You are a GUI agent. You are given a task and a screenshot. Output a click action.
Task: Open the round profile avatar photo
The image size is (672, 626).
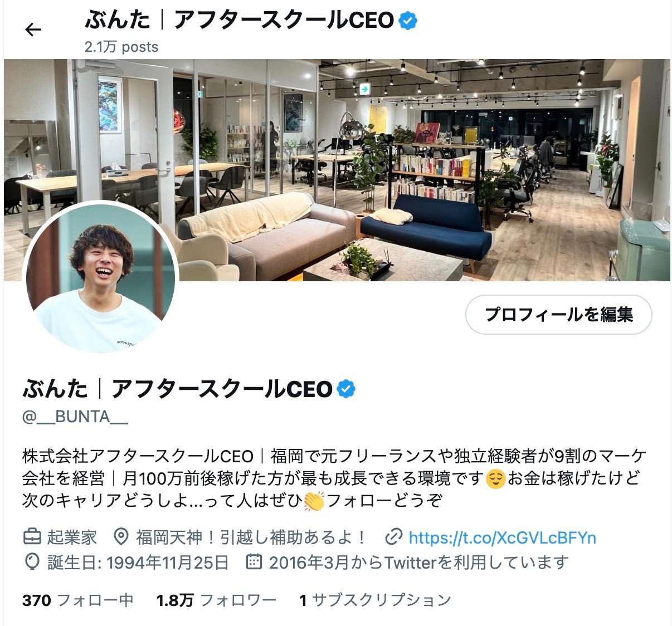point(101,277)
